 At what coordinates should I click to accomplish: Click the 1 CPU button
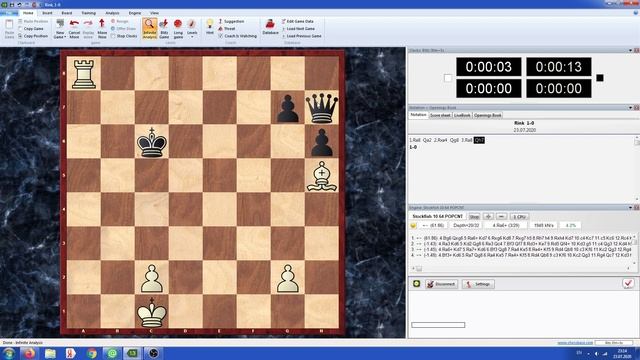click(520, 216)
